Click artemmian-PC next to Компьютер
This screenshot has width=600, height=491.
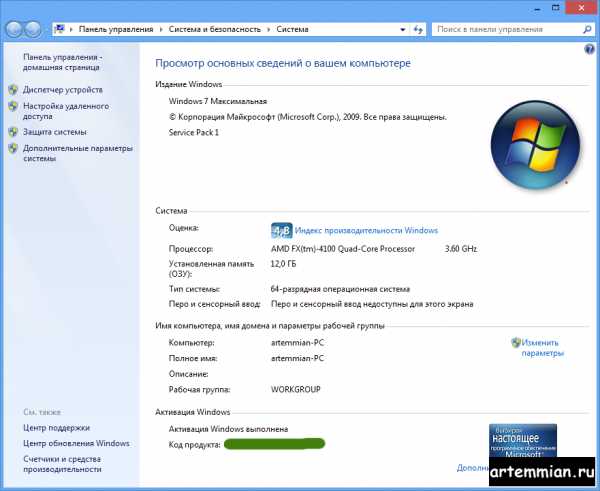coord(297,343)
